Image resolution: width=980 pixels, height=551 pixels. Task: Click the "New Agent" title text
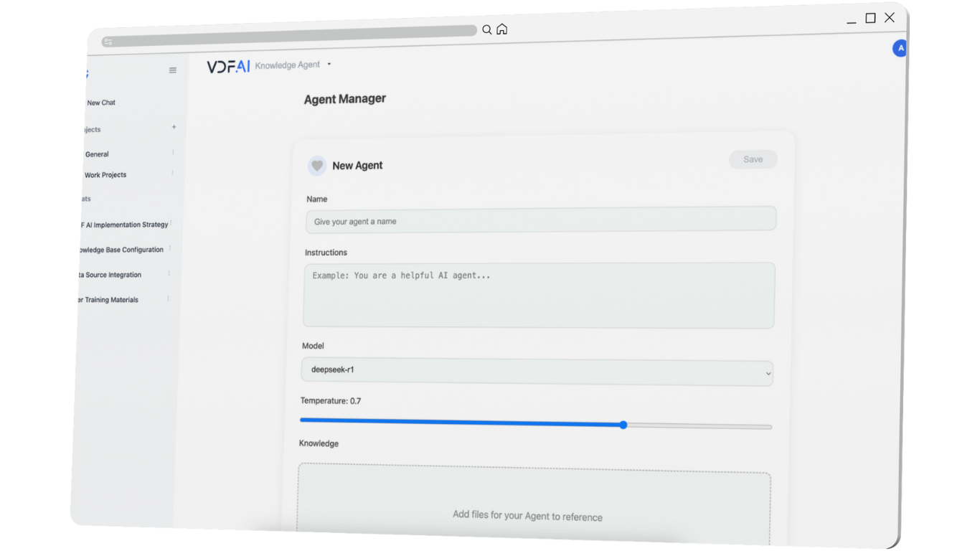coord(357,166)
